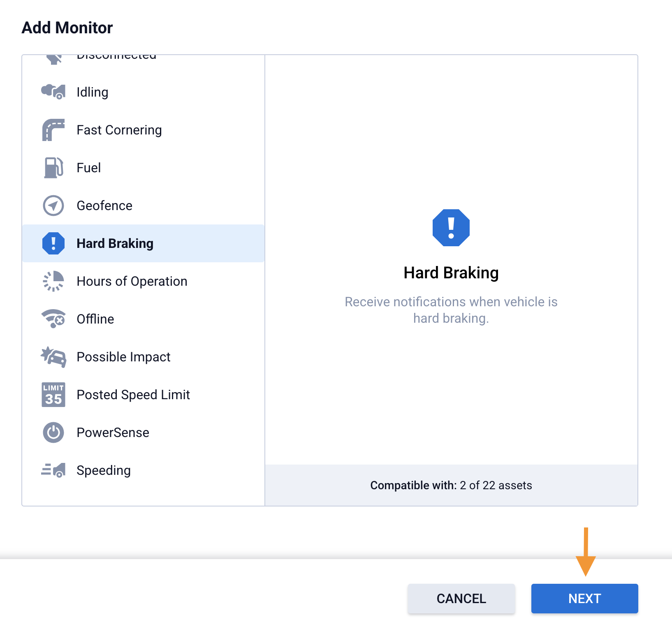Image resolution: width=672 pixels, height=629 pixels.
Task: Click the PowerSense power icon
Action: click(x=53, y=432)
